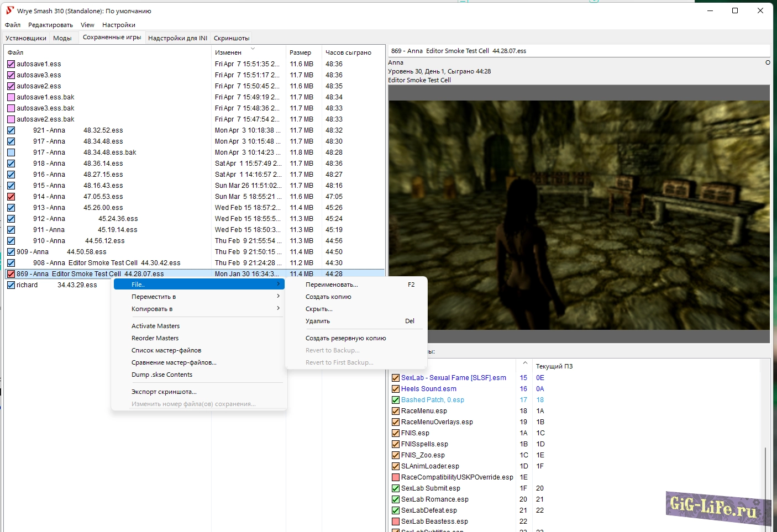Expand the Копировать в submenu
777x532 pixels.
(x=278, y=309)
